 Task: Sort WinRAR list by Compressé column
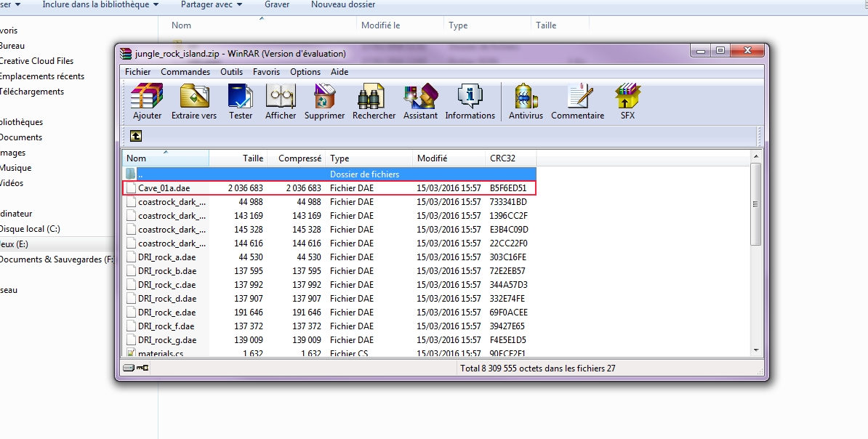tap(297, 158)
